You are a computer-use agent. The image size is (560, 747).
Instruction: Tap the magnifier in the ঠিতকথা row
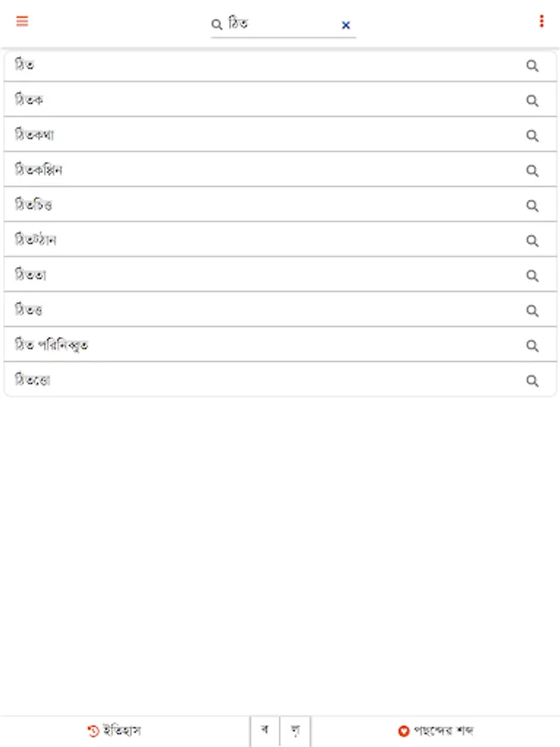tap(533, 136)
